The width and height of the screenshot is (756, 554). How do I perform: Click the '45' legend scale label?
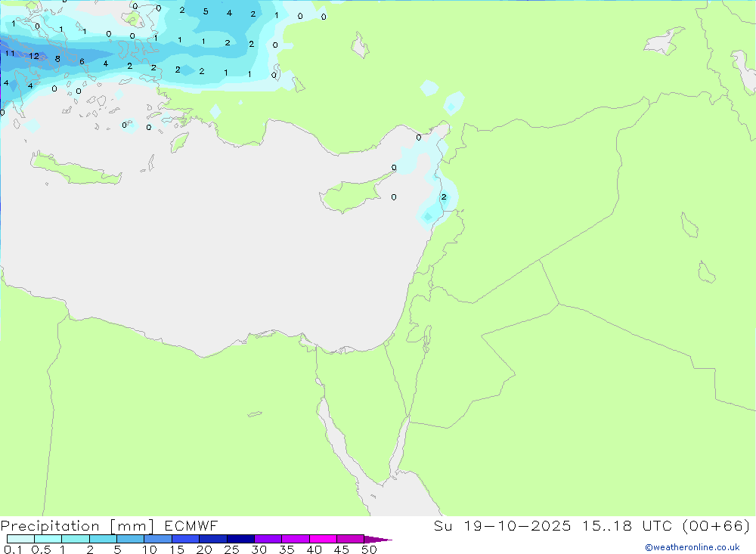342,549
